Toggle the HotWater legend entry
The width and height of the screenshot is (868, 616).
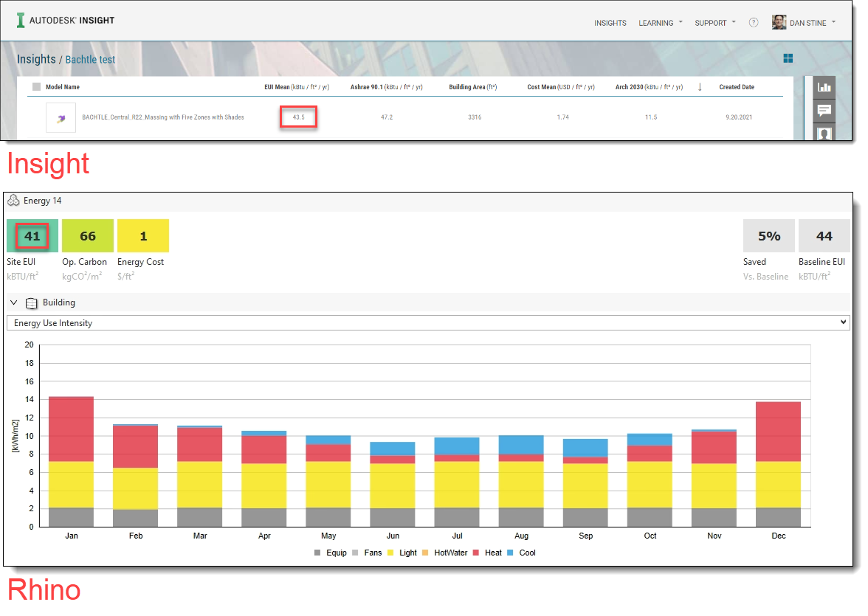(444, 553)
